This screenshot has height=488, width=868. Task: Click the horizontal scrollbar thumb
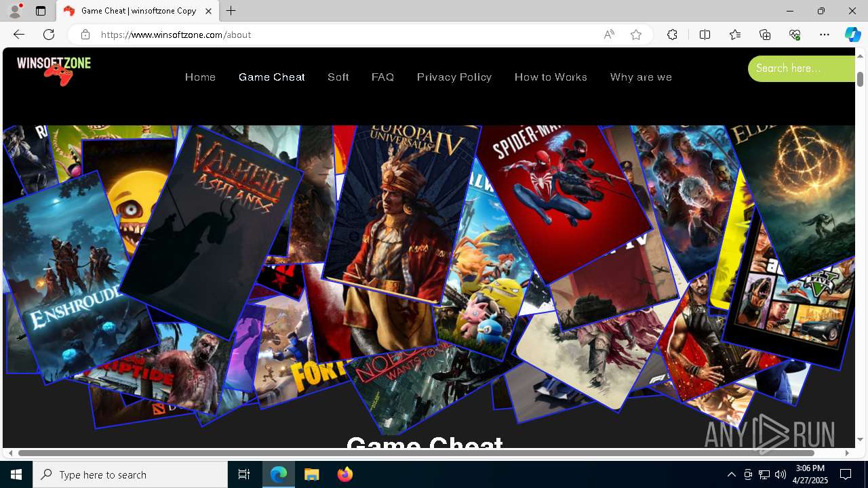click(x=416, y=453)
